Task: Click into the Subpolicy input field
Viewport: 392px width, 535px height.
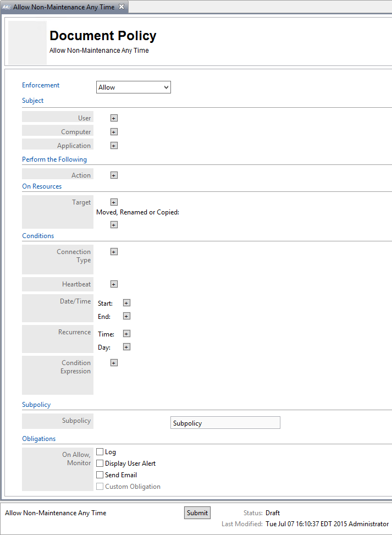Action: (x=225, y=423)
